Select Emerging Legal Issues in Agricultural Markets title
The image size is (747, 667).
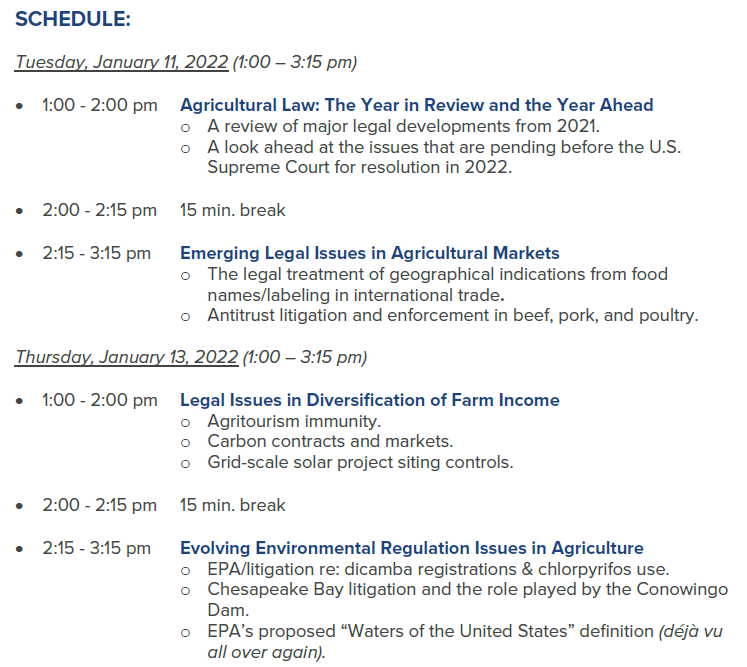(x=370, y=253)
